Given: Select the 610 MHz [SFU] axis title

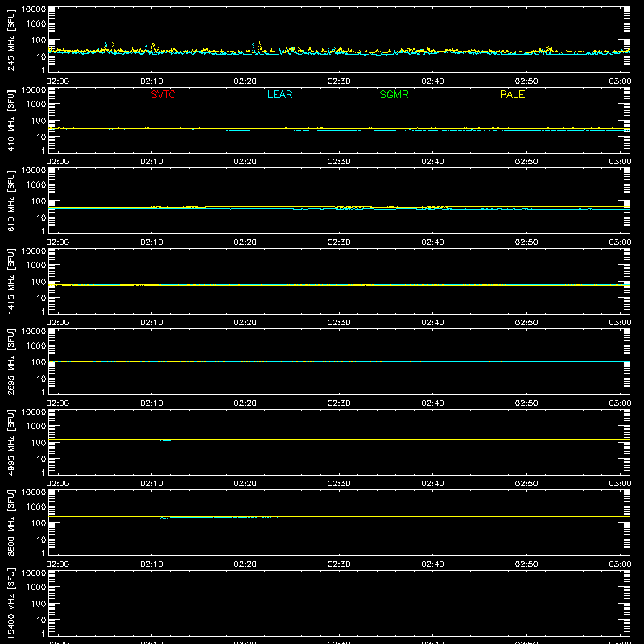Looking at the screenshot, I should coord(10,200).
